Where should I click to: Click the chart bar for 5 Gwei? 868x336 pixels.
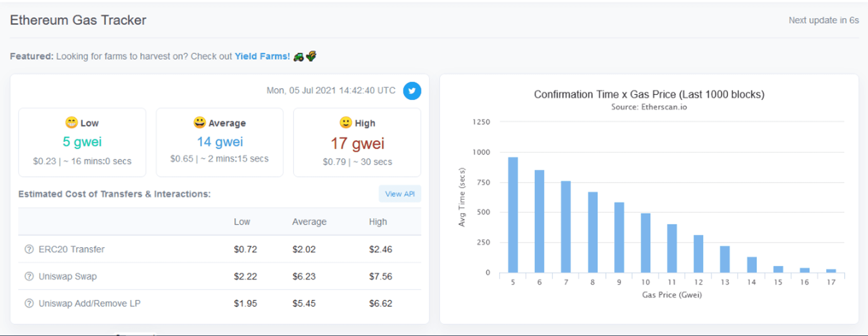[x=513, y=215]
